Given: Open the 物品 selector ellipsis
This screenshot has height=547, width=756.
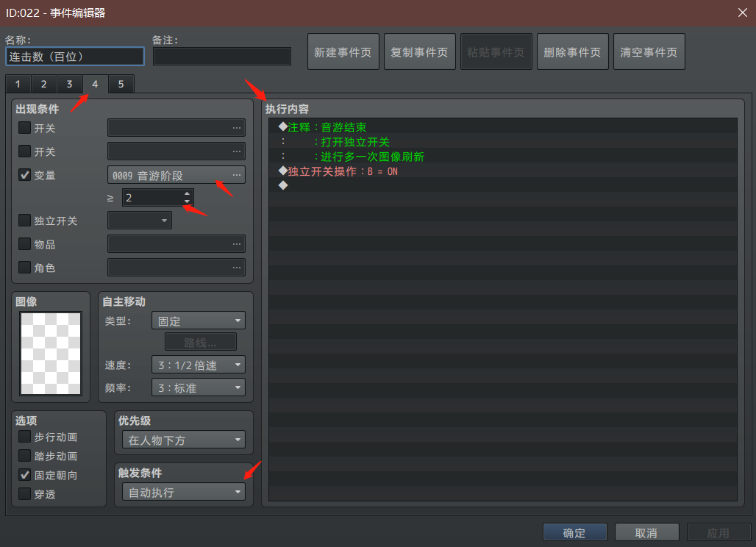Looking at the screenshot, I should click(236, 244).
